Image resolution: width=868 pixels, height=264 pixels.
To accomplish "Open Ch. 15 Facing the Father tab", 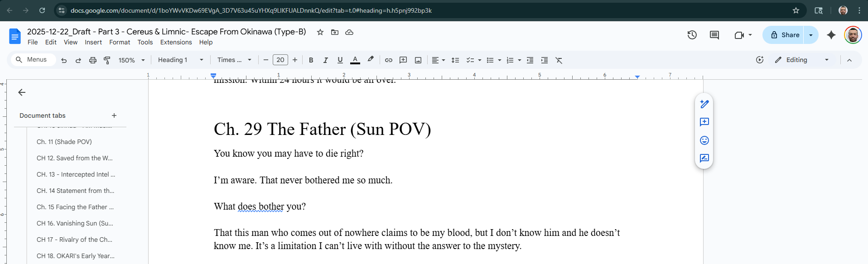I will click(75, 207).
